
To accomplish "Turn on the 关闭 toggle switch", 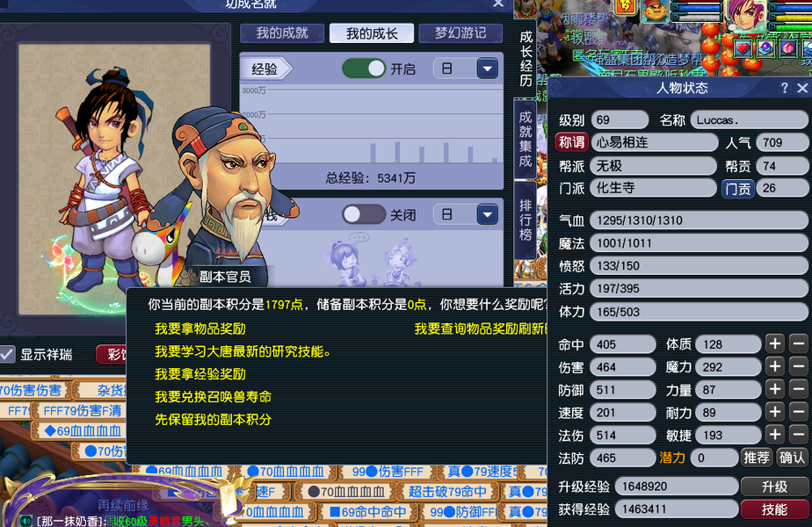I will tap(364, 214).
